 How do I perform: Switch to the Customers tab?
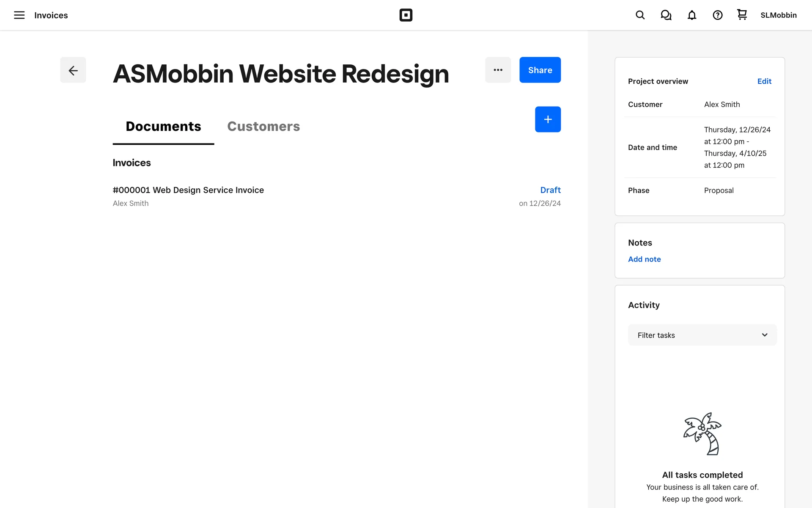263,126
